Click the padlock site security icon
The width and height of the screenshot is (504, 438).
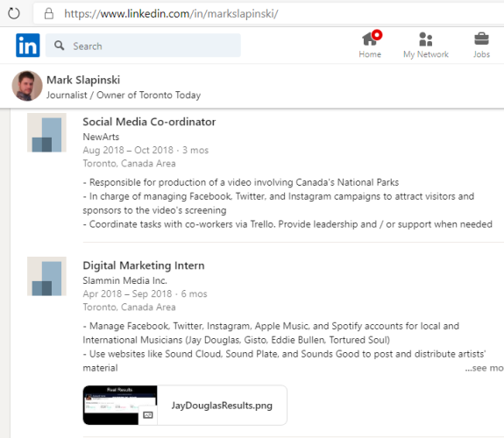click(49, 13)
